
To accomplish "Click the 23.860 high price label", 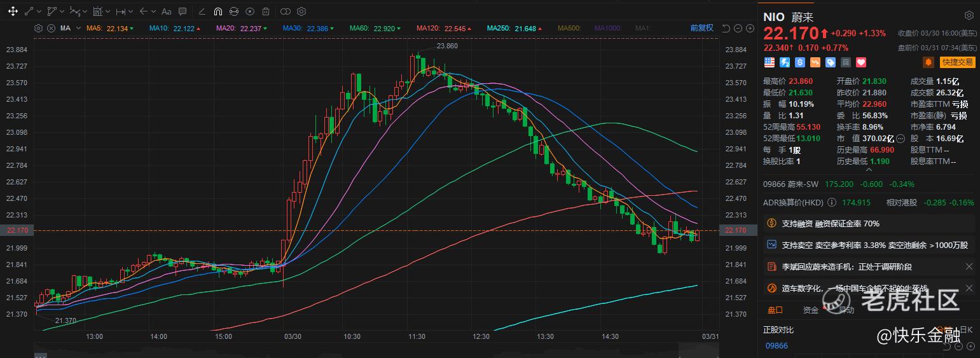I will tap(446, 46).
